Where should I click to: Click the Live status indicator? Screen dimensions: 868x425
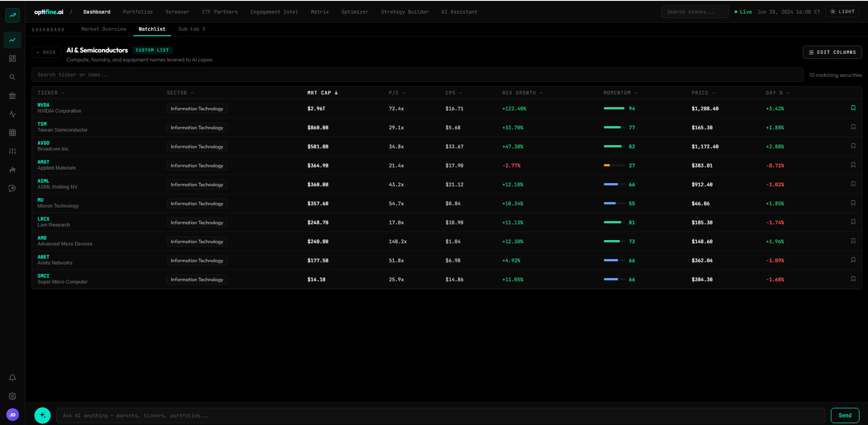click(x=743, y=12)
